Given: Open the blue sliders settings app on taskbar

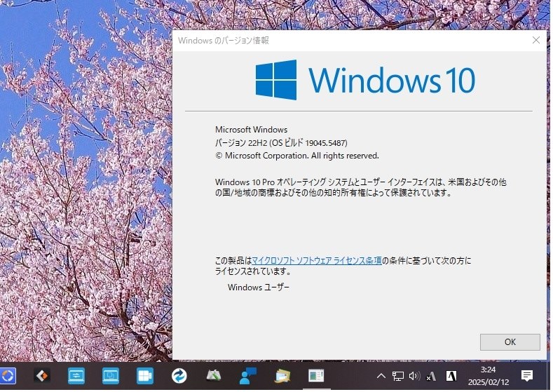Looking at the screenshot, I should coord(76,375).
